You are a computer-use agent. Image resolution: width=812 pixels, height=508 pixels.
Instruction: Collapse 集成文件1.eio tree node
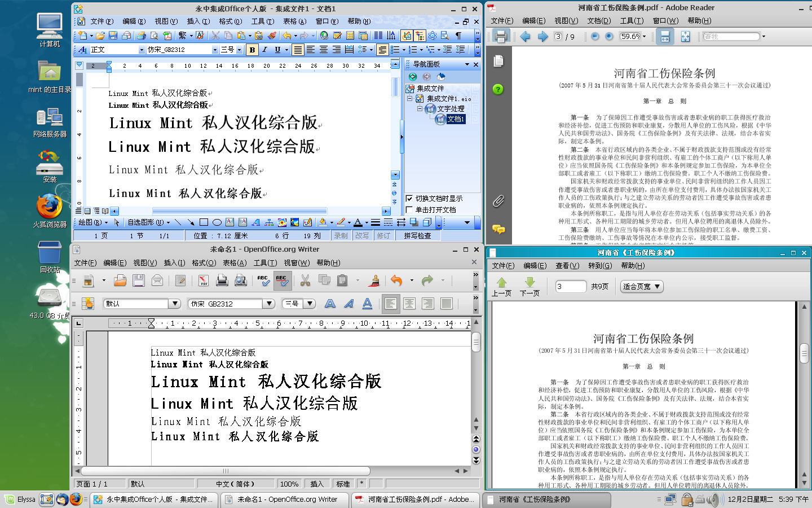410,98
